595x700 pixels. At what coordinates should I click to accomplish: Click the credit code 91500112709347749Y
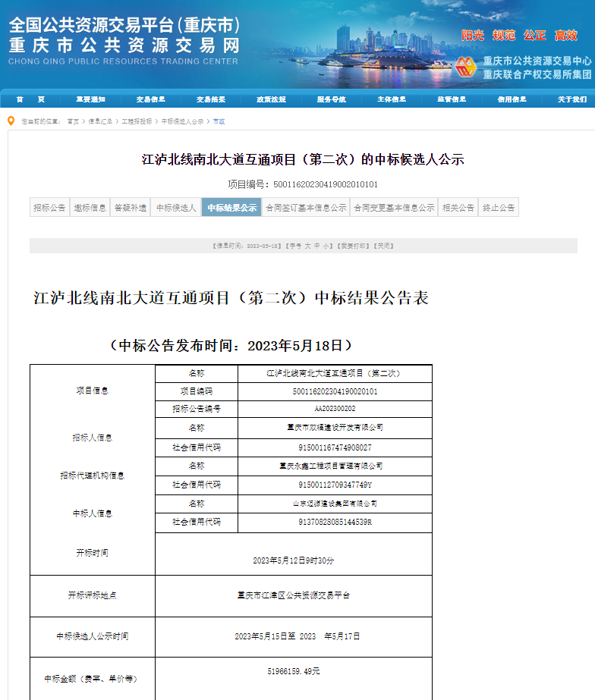[335, 485]
